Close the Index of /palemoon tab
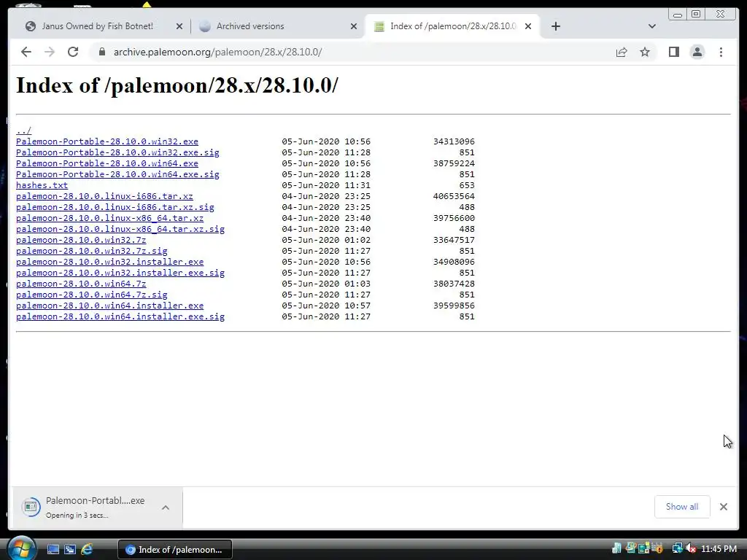 528,26
